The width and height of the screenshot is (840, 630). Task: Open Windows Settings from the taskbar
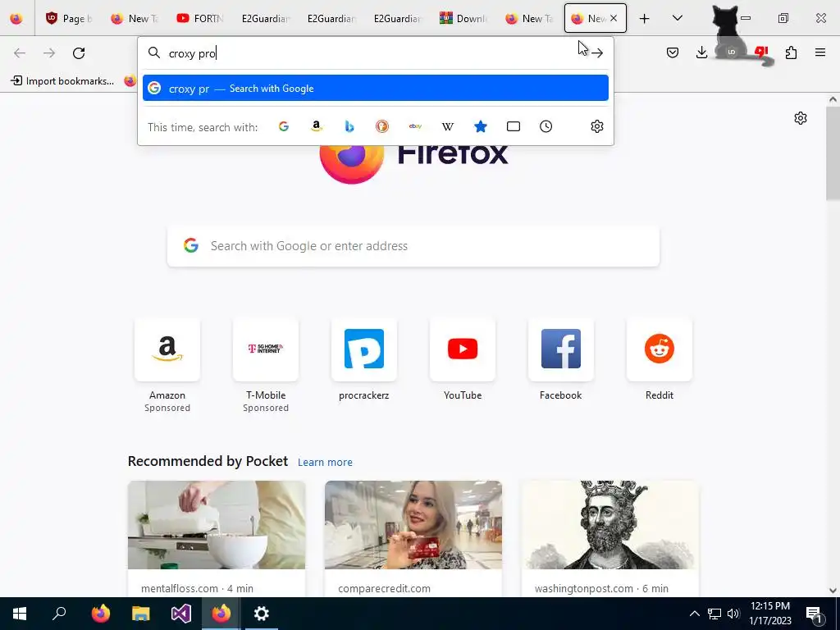(x=262, y=614)
